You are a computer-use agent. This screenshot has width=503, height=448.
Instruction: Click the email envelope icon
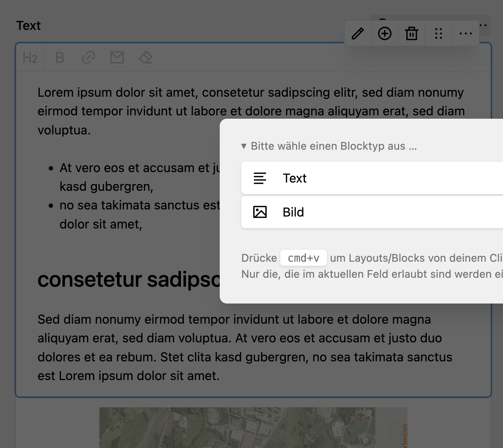click(x=117, y=57)
